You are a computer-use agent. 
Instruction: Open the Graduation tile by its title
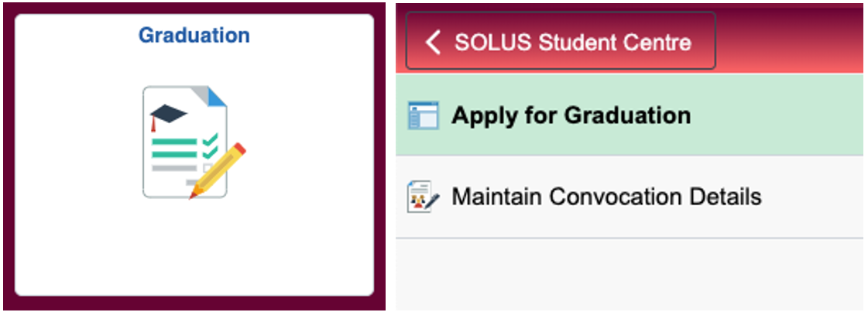(194, 36)
